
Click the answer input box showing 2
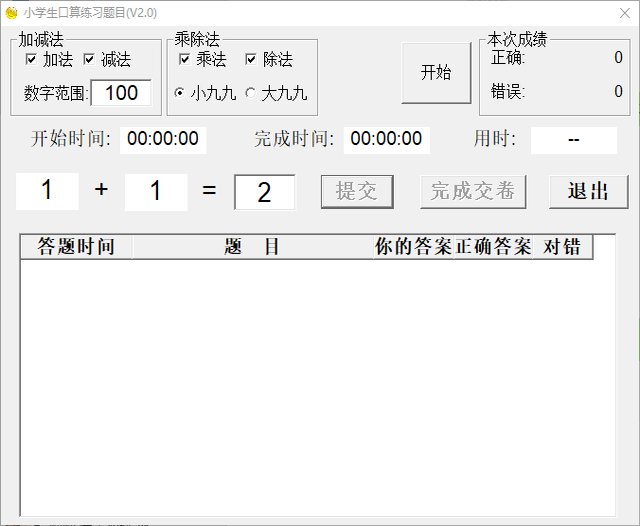click(x=264, y=192)
